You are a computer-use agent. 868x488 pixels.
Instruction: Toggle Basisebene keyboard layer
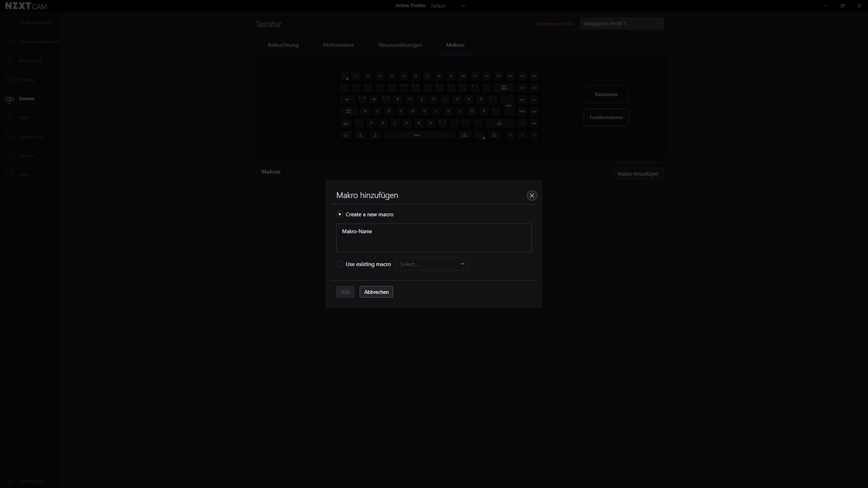tap(606, 94)
